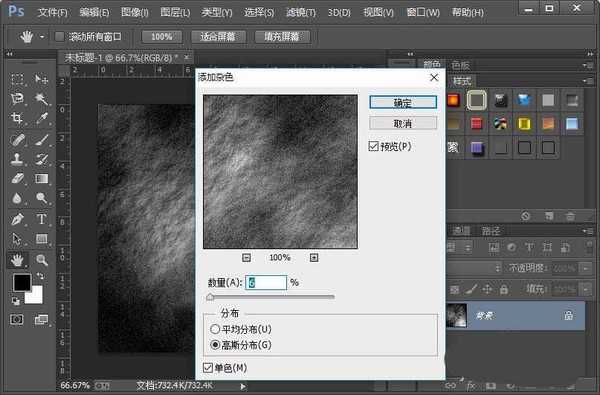Select the Zoom tool
The height and width of the screenshot is (395, 600).
[x=41, y=260]
